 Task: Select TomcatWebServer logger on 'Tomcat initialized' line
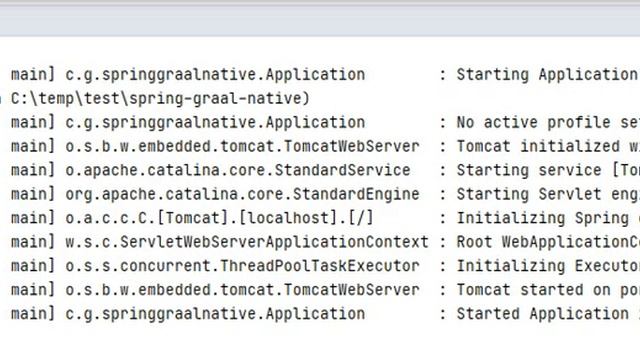coord(242,147)
